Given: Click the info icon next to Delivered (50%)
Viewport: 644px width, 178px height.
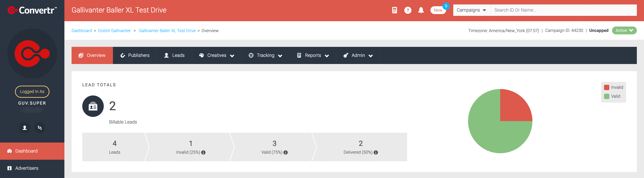Looking at the screenshot, I should coord(376,153).
